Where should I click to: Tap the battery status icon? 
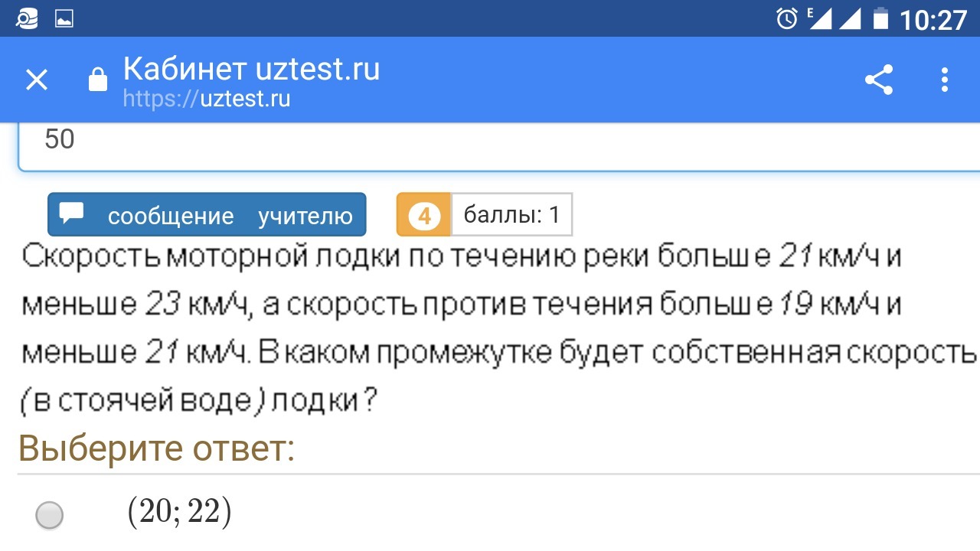880,18
